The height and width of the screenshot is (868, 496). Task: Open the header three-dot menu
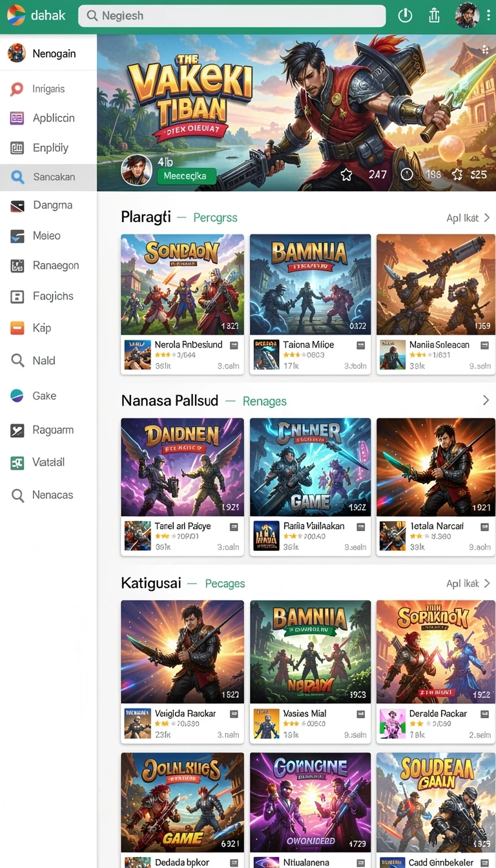coord(488,15)
